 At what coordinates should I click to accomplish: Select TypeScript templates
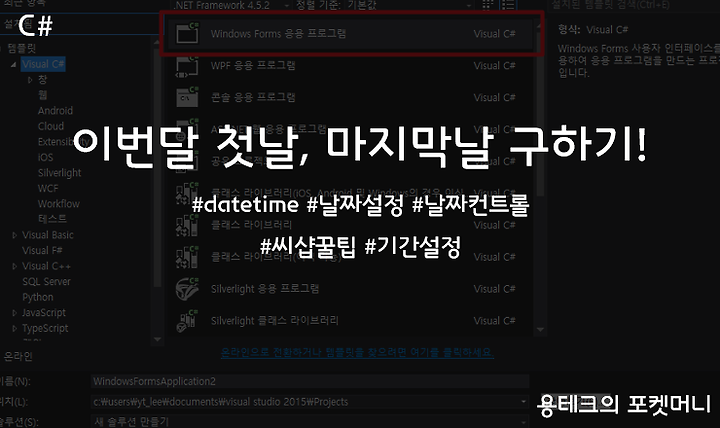45,328
